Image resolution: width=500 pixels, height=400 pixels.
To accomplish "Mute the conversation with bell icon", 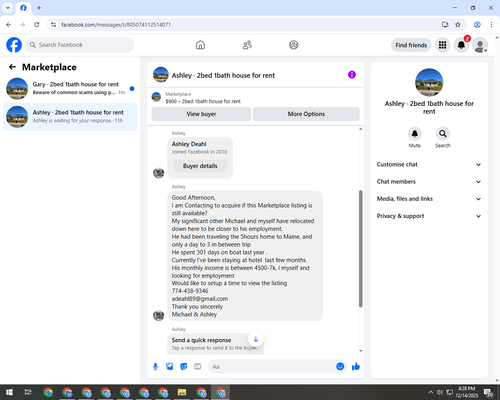I will [415, 134].
